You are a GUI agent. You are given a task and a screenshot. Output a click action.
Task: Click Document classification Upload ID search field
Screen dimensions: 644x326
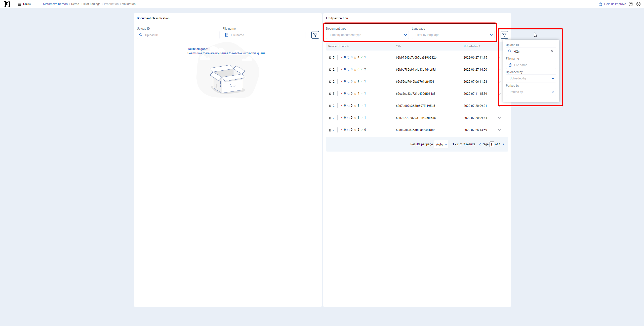[178, 35]
